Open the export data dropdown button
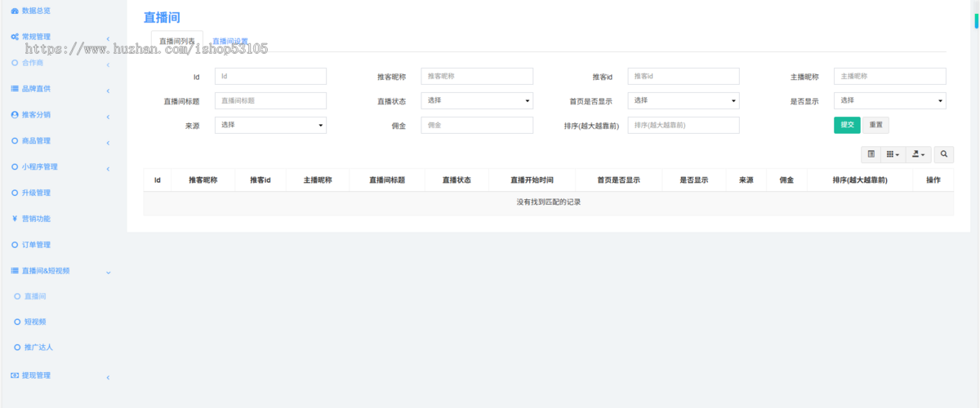The height and width of the screenshot is (408, 980). [x=918, y=153]
